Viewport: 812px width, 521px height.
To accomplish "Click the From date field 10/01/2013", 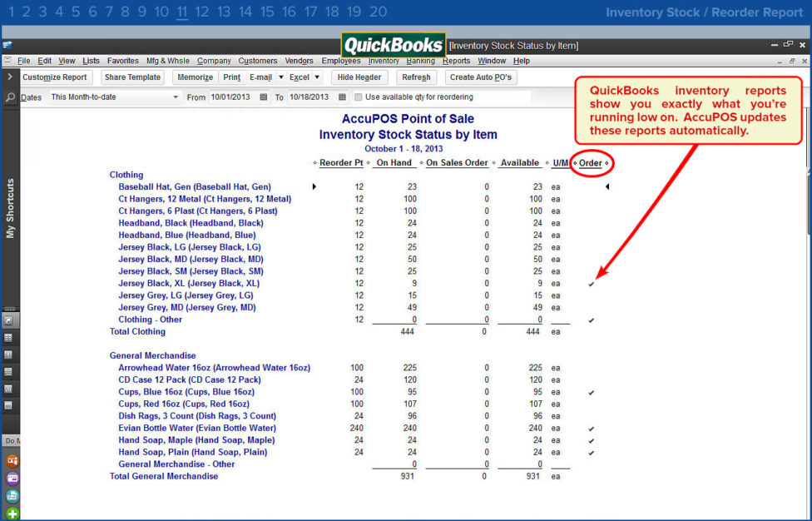I will pos(232,97).
